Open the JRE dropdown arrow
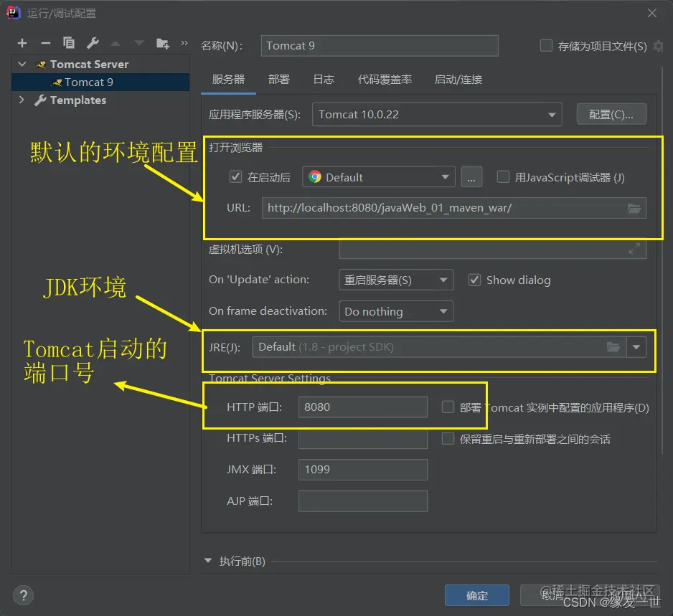This screenshot has height=616, width=673. click(x=636, y=347)
